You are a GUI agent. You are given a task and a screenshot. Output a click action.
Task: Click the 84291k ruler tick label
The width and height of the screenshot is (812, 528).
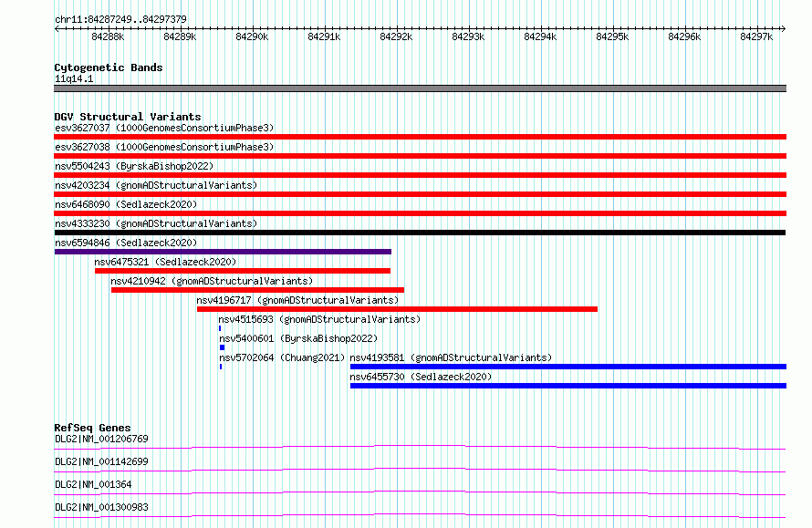(324, 36)
